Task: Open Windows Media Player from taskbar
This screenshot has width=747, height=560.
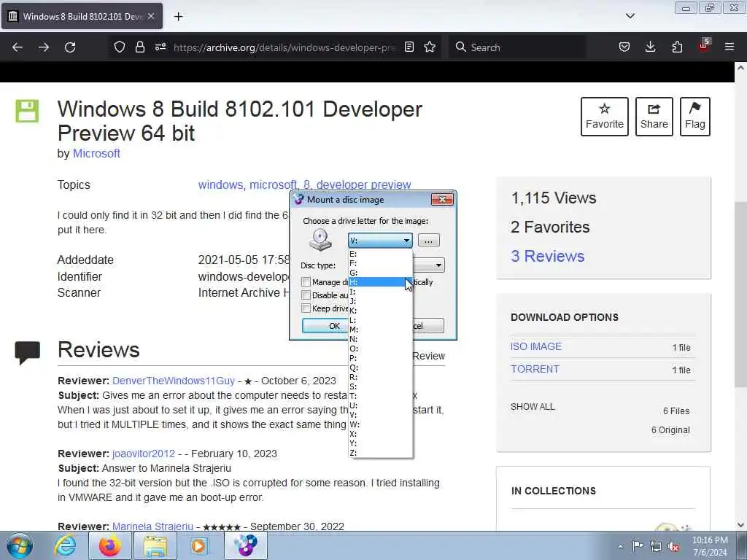Action: pos(198,545)
